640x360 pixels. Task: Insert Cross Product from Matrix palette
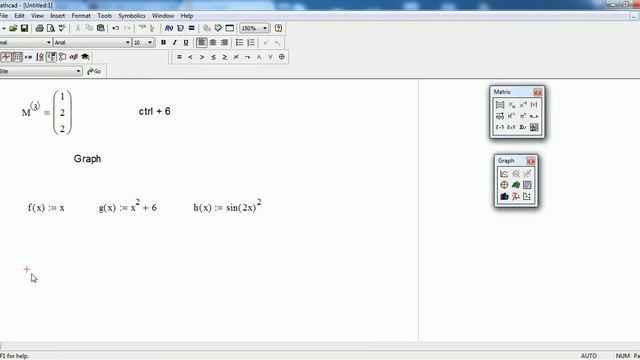pyautogui.click(x=511, y=127)
